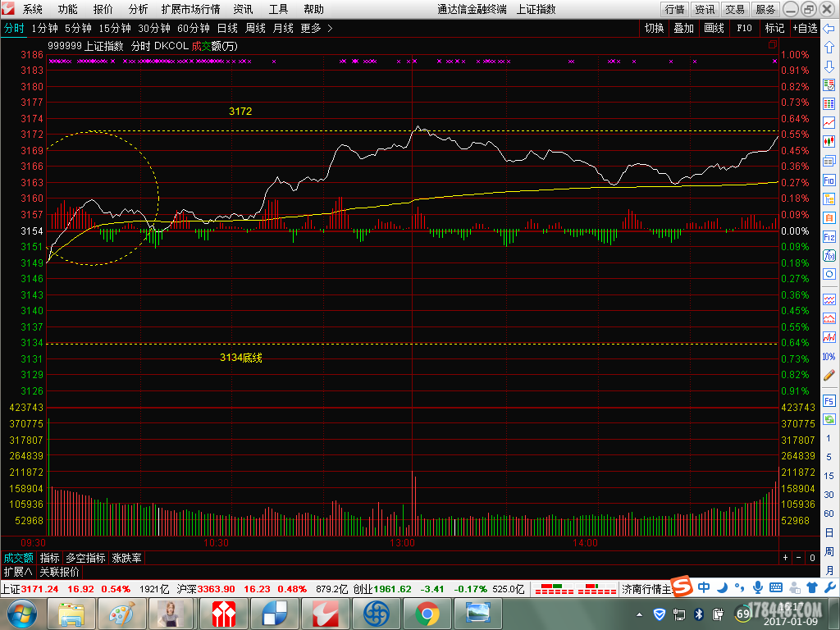
Task: Click the f(x) formula icon
Action: click(x=829, y=255)
